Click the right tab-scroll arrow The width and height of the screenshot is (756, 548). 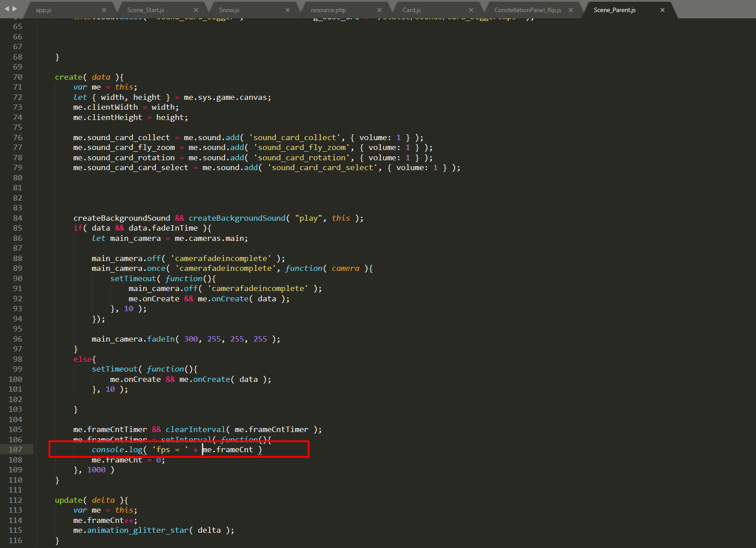pos(14,9)
